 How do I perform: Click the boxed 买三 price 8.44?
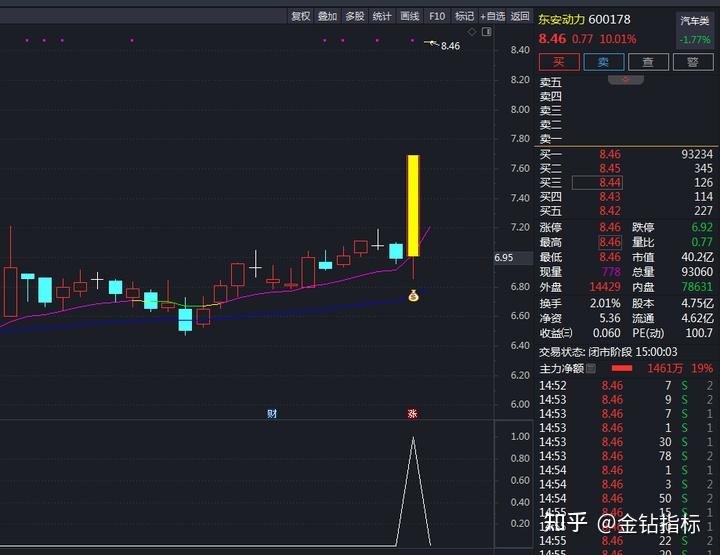pyautogui.click(x=597, y=183)
